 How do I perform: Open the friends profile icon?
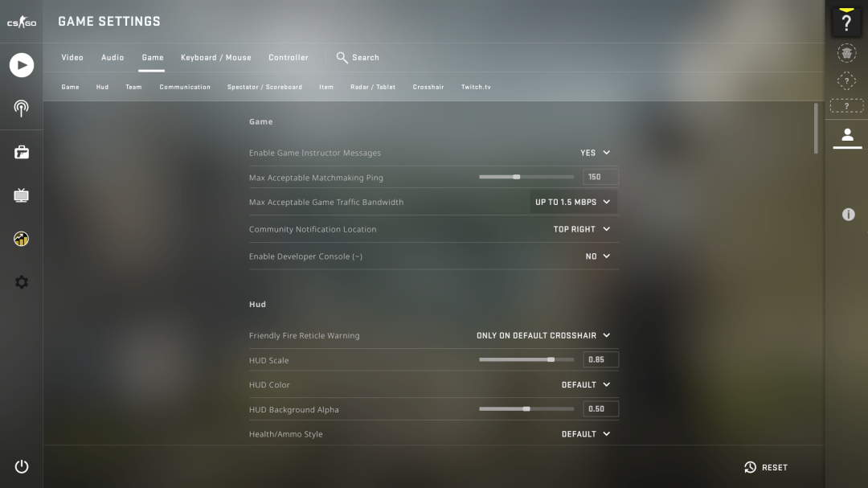tap(847, 134)
